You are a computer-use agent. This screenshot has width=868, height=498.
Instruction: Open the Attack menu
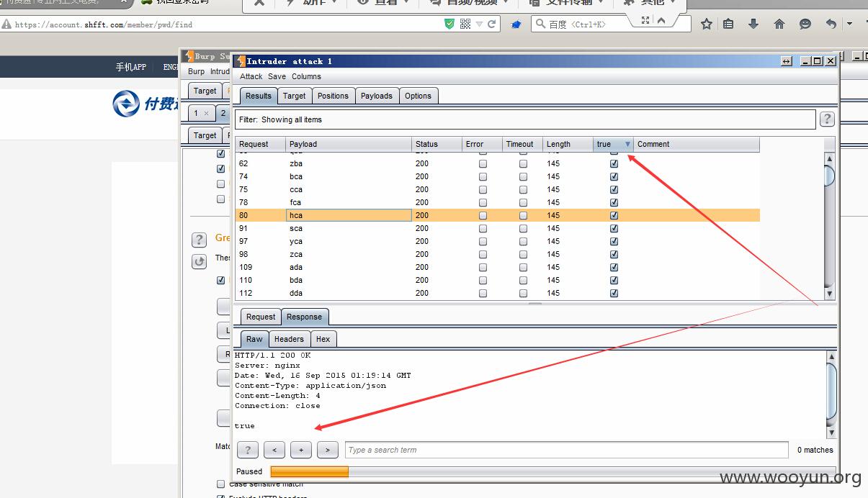click(251, 76)
